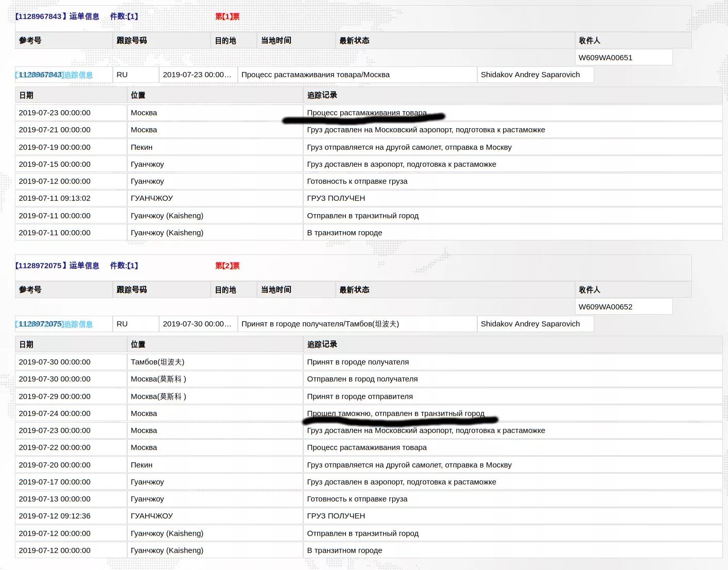The width and height of the screenshot is (728, 570).
Task: Select status cell 'Процесс растамаживания товара/Москва'
Action: (x=357, y=75)
